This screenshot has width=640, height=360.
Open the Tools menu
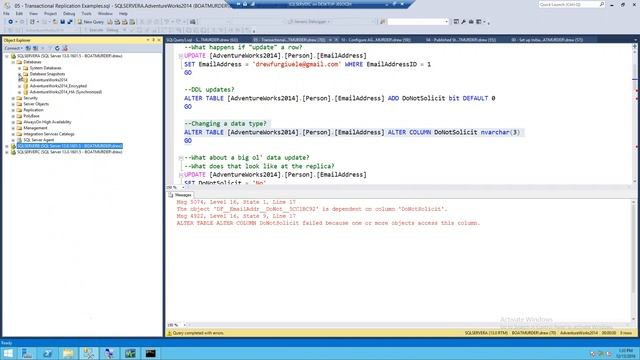(x=87, y=13)
